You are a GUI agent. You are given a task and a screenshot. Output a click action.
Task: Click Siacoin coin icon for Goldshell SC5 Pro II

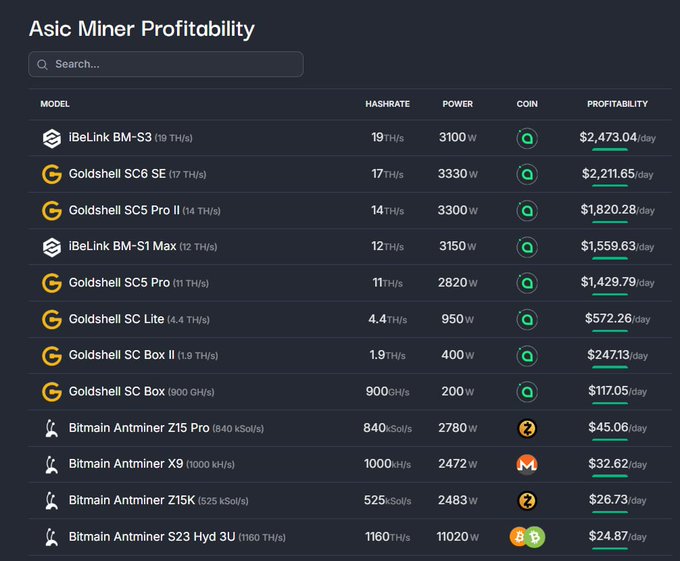(527, 211)
